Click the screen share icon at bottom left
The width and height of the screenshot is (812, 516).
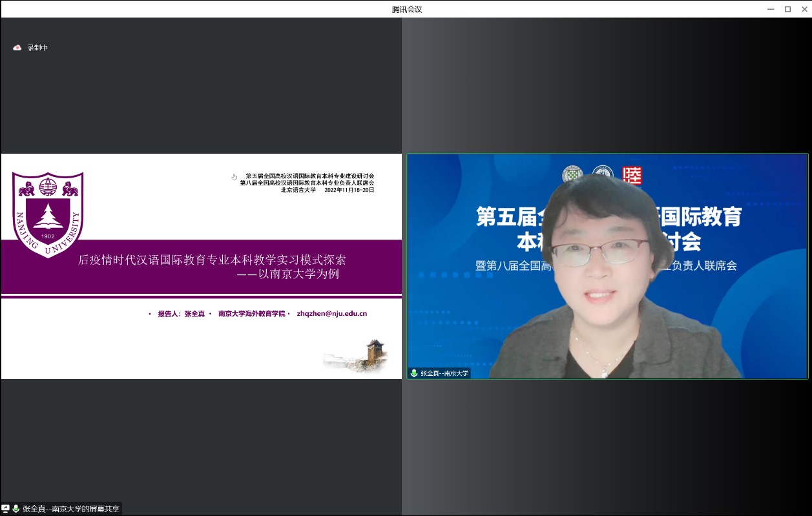coord(6,509)
